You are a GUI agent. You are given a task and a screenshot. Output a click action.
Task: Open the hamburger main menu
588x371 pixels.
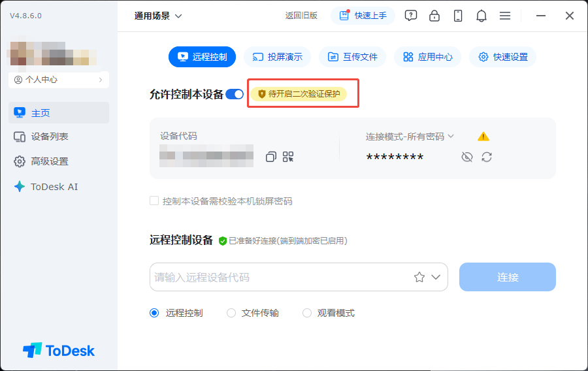coord(505,16)
